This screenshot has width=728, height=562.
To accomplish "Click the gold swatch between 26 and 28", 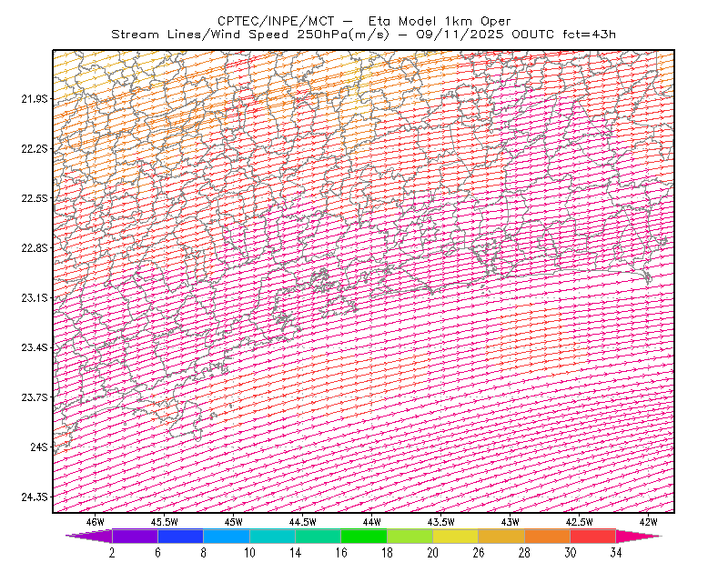I will [501, 536].
